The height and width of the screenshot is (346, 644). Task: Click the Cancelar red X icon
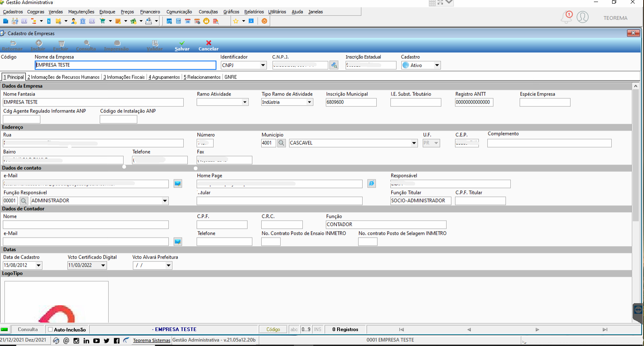coord(209,43)
